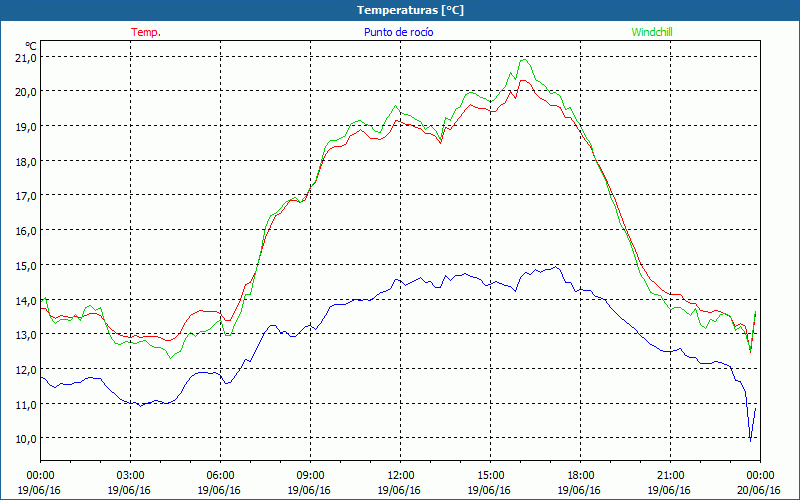This screenshot has width=800, height=500.
Task: Click the blue dew point minimum near midnight
Action: [751, 441]
